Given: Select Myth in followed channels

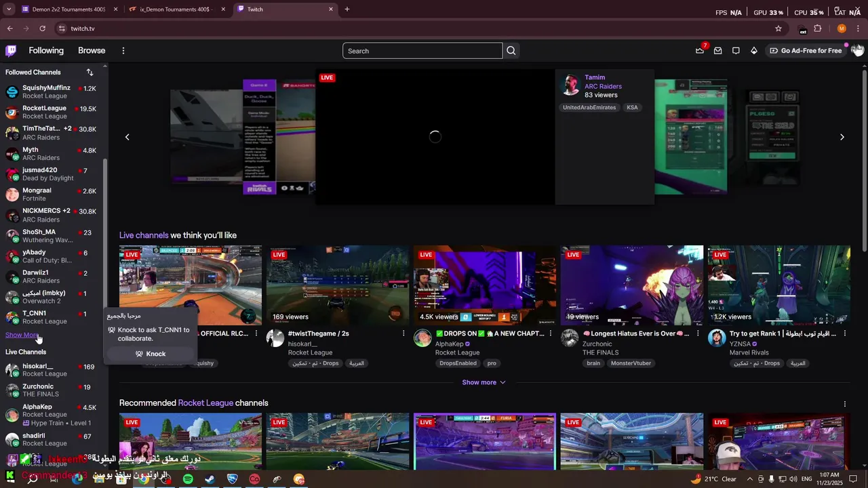Looking at the screenshot, I should coord(53,154).
